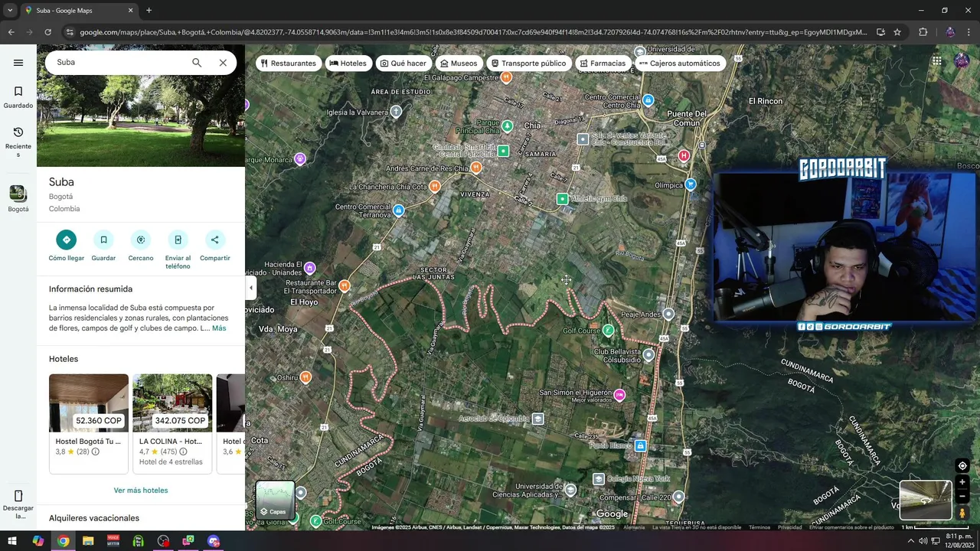Image resolution: width=980 pixels, height=551 pixels.
Task: Click the Olímpica store marker
Action: [x=691, y=184]
